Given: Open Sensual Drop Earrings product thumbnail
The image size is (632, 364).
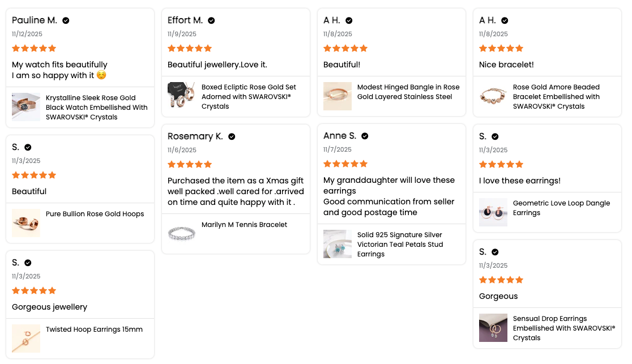Looking at the screenshot, I should [x=493, y=328].
